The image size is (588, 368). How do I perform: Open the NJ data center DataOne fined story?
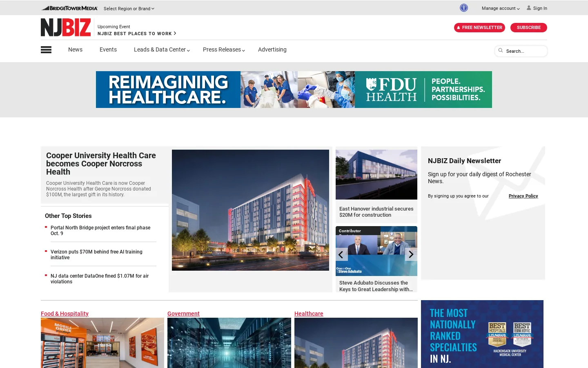100,279
